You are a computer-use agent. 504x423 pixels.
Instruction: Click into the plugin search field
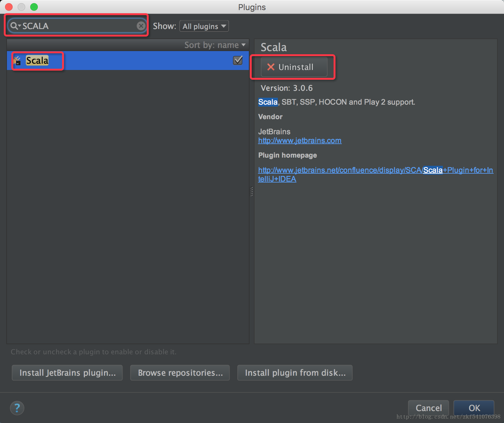(77, 26)
